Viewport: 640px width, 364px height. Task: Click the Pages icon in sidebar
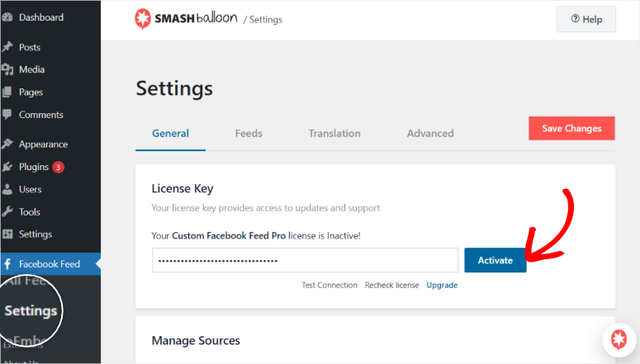tap(7, 92)
